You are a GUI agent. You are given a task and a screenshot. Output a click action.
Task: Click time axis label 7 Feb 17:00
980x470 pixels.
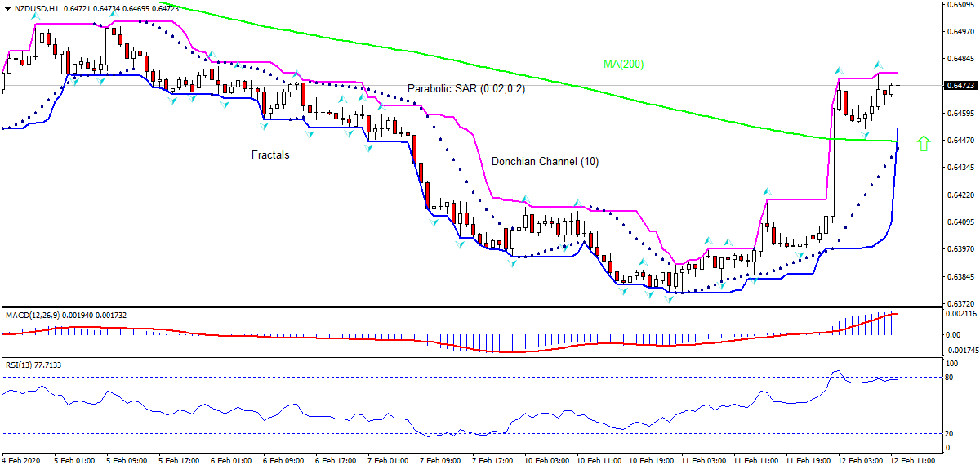[x=492, y=461]
